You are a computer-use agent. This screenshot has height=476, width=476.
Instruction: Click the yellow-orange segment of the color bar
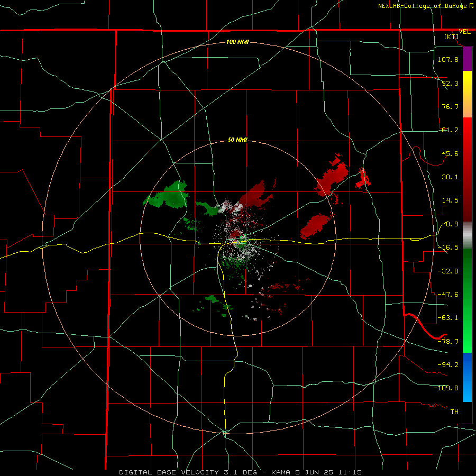[467, 94]
